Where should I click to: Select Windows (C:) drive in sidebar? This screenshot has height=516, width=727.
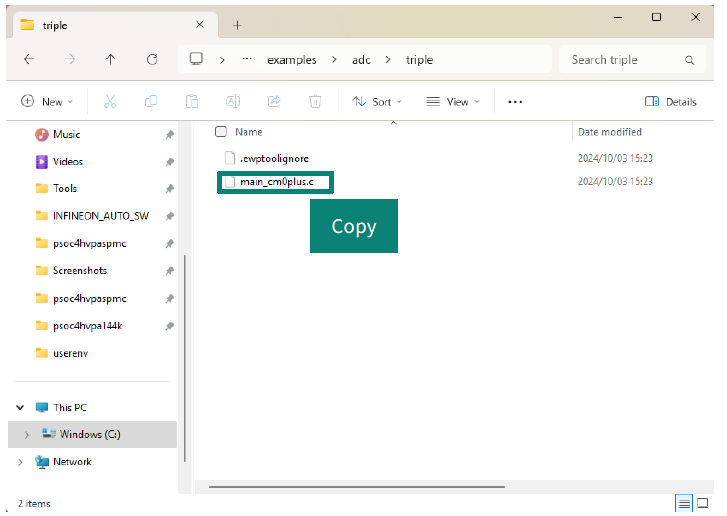click(x=90, y=434)
